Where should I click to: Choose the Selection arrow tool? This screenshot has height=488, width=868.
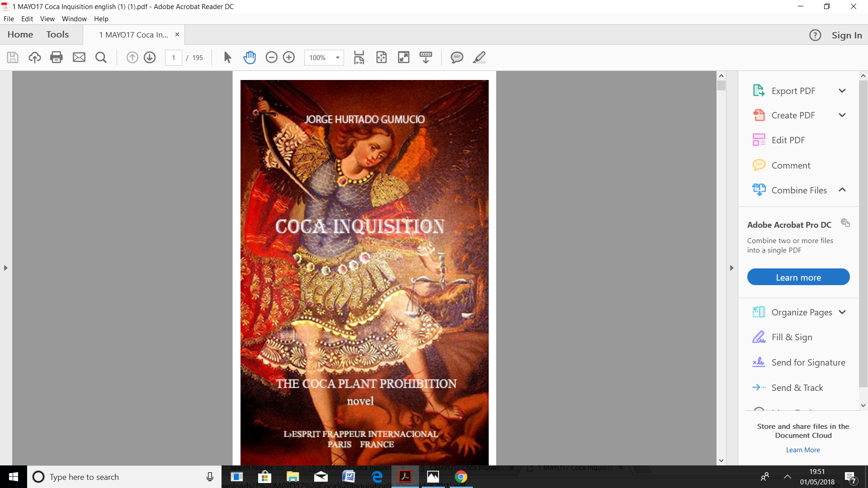(x=227, y=57)
